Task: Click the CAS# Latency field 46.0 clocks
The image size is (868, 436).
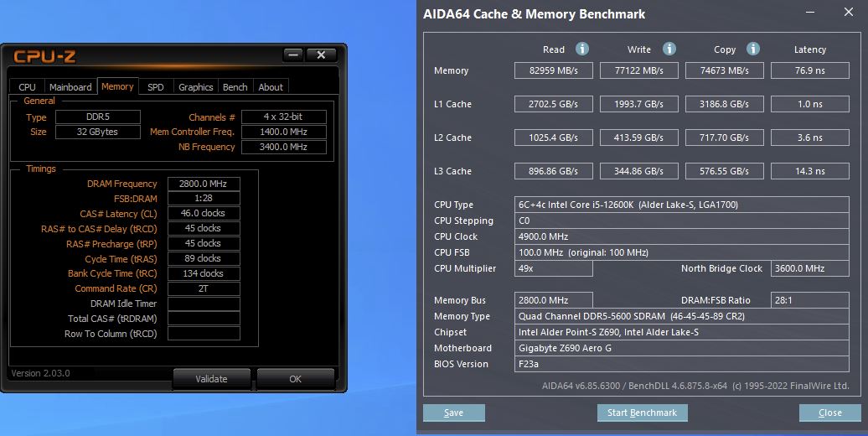Action: 204,213
